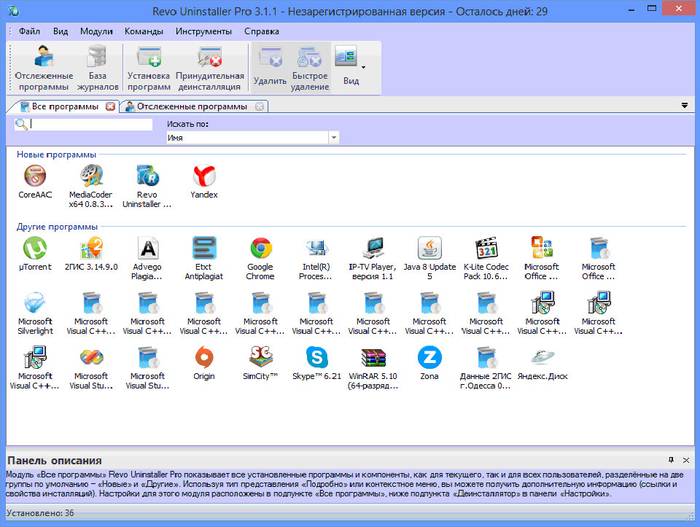This screenshot has height=527, width=700.
Task: Click the program search input field
Action: click(90, 125)
